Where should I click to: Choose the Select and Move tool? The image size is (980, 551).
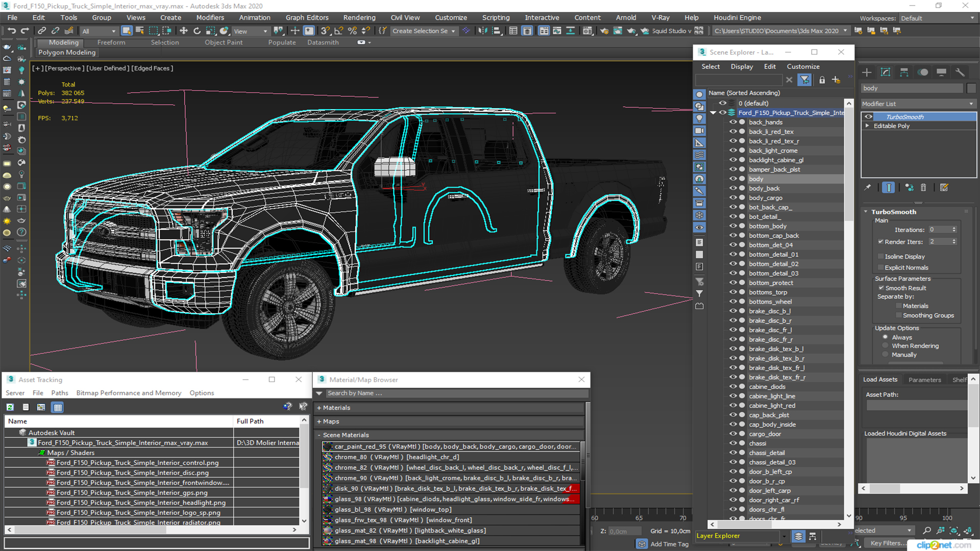(x=183, y=31)
